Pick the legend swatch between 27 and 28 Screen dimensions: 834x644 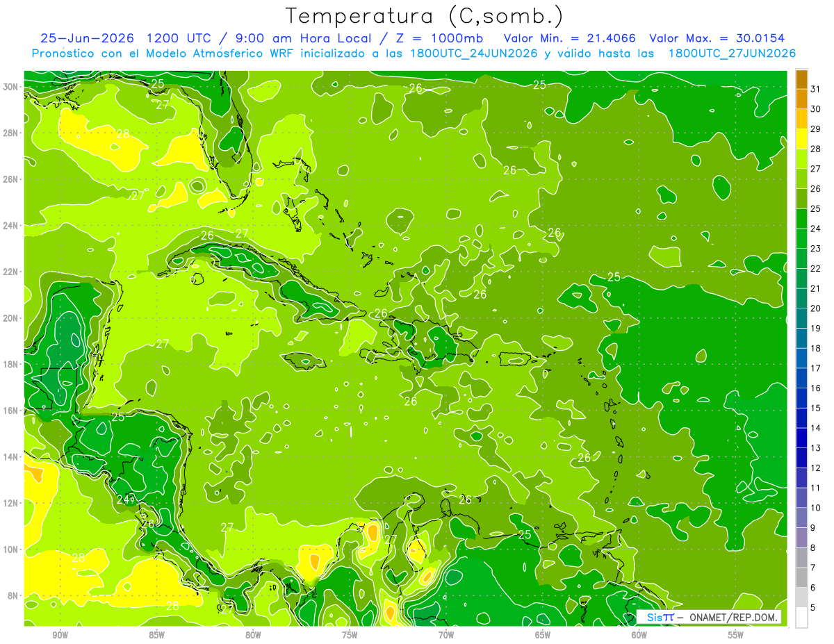[x=802, y=158]
